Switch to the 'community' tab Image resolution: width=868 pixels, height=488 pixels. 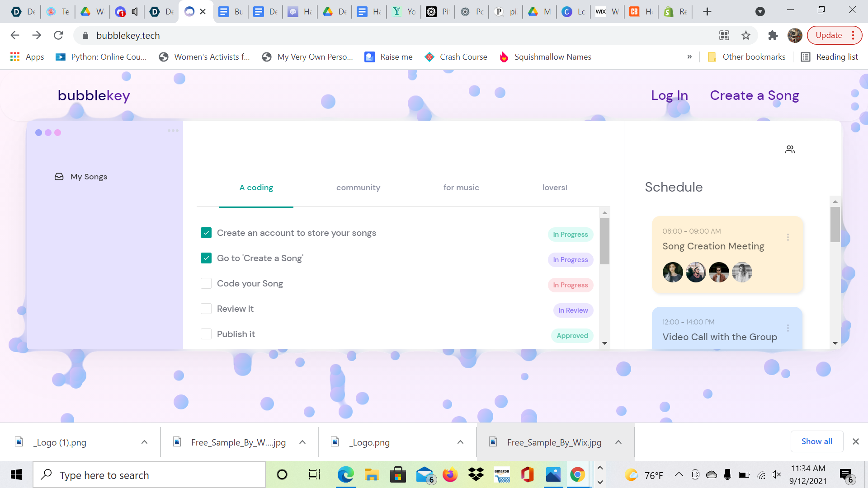[358, 188]
